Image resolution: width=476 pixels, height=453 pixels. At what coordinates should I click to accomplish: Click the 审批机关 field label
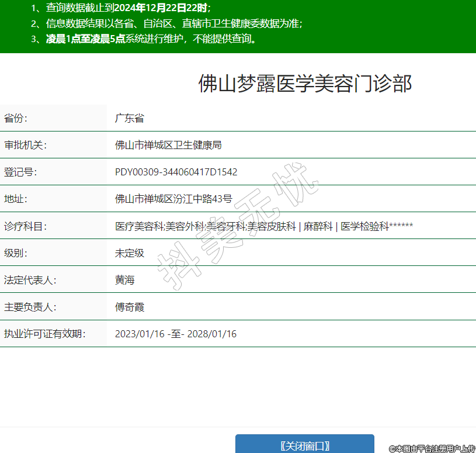coord(25,145)
